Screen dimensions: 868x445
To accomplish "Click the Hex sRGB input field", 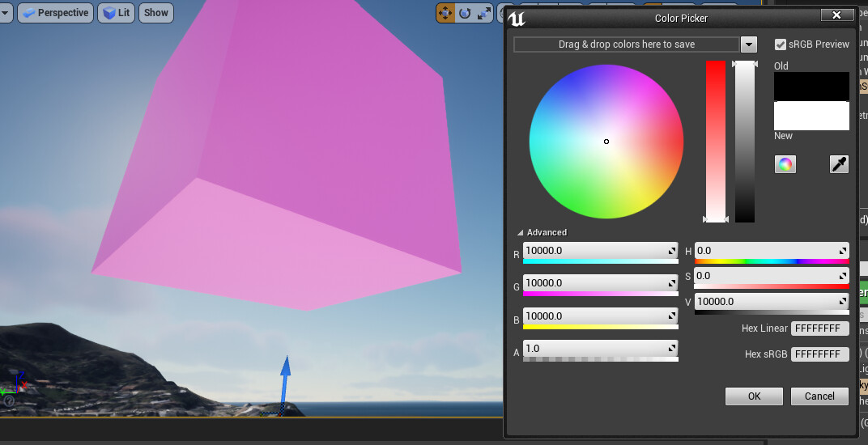I will pos(820,354).
